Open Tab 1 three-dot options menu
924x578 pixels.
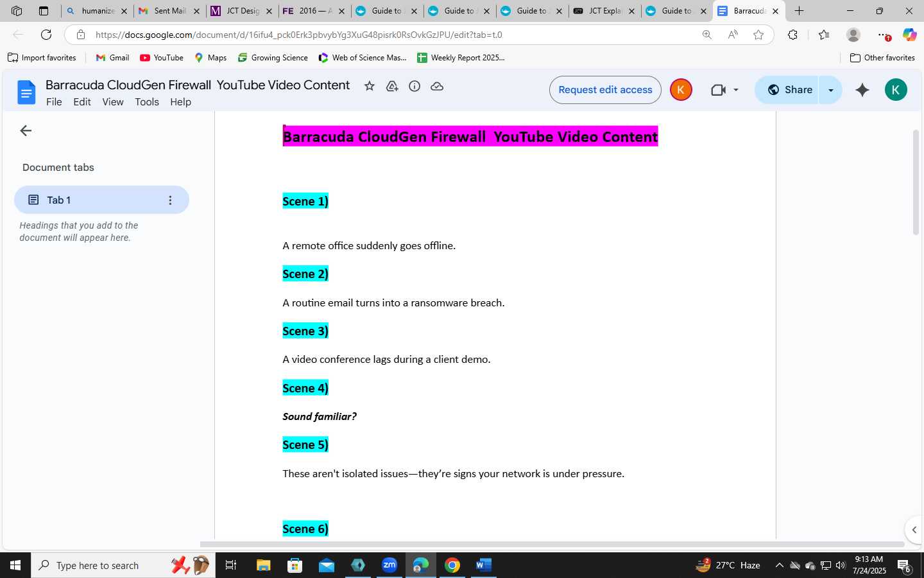click(x=170, y=200)
